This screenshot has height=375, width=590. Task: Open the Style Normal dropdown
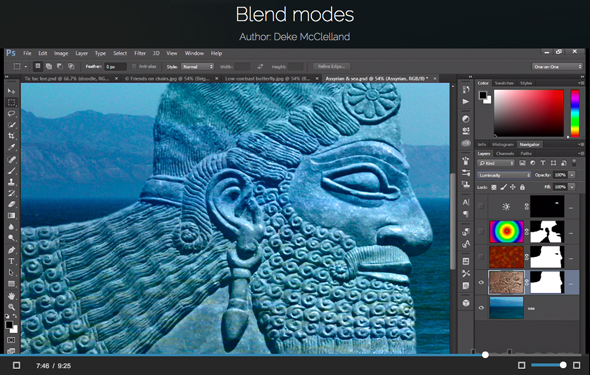click(198, 67)
